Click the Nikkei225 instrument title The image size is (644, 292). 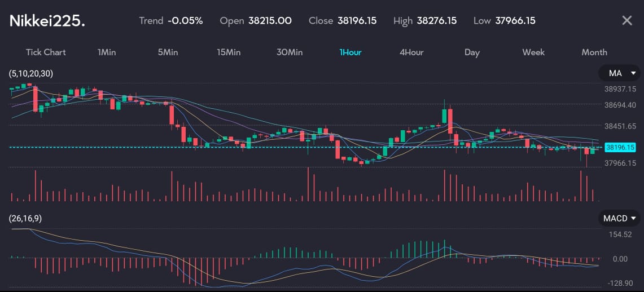(47, 21)
